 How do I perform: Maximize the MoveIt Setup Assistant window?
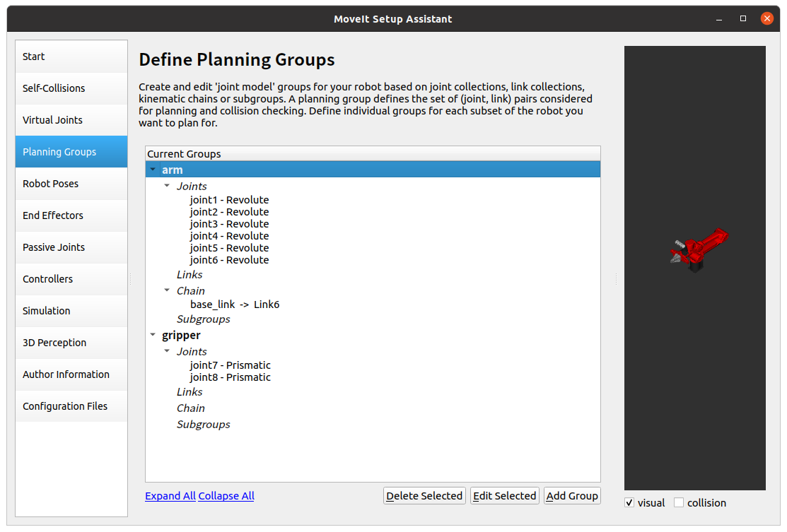coord(743,18)
